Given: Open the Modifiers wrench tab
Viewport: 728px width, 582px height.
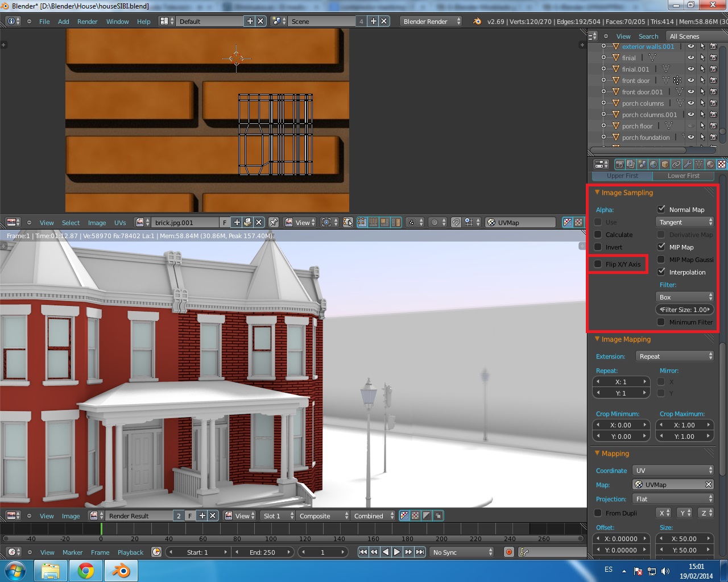Looking at the screenshot, I should 688,164.
